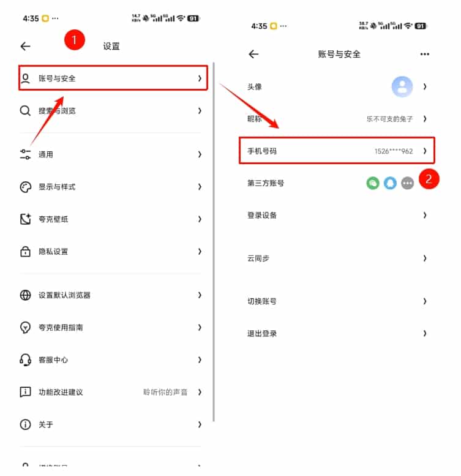The height and width of the screenshot is (476, 461).
Task: Tap the magnifier icon for 搜索与浏览
Action: [x=25, y=111]
